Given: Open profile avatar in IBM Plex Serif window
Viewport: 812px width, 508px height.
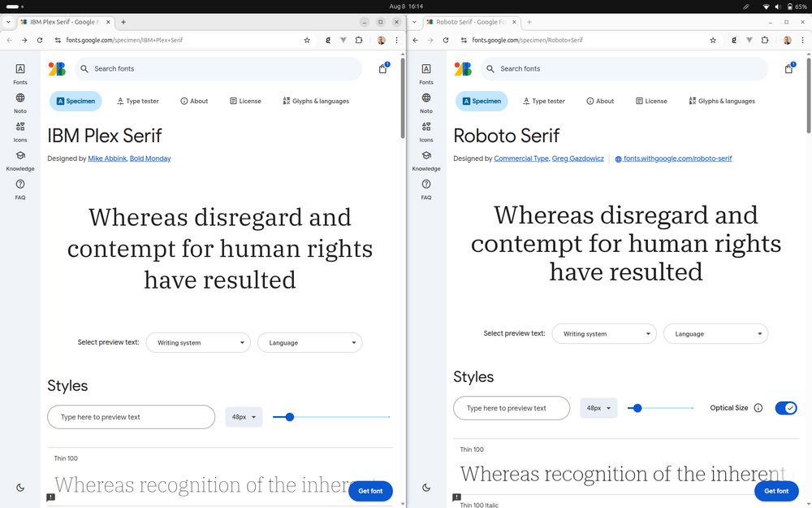Looking at the screenshot, I should pyautogui.click(x=382, y=40).
